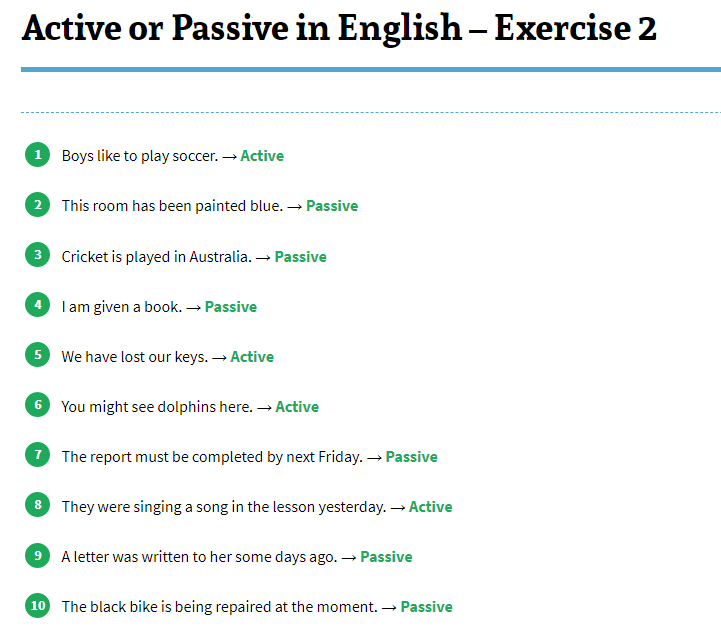Click the green number 8 badge

37,505
